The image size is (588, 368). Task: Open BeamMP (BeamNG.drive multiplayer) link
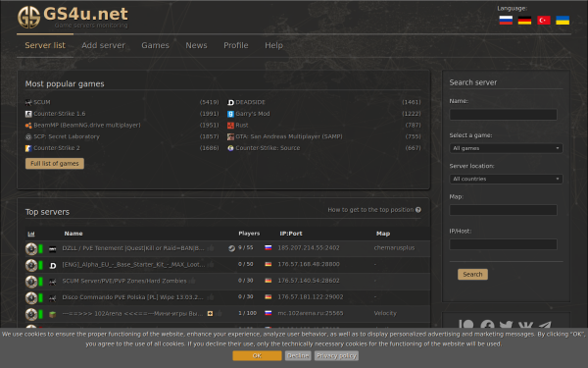[x=87, y=126]
